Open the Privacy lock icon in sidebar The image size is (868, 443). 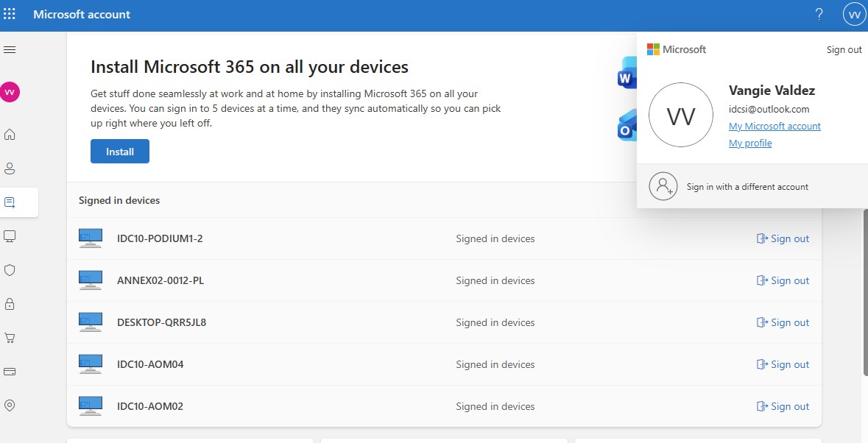[10, 304]
